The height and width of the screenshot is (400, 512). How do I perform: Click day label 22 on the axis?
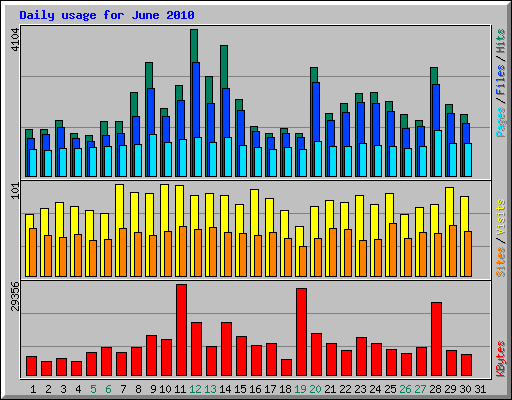click(x=345, y=389)
